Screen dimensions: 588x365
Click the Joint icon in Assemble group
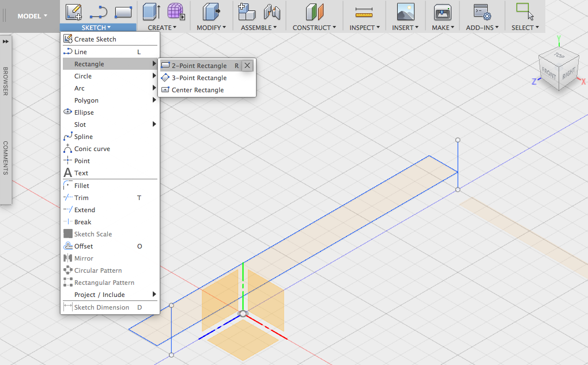click(x=272, y=12)
